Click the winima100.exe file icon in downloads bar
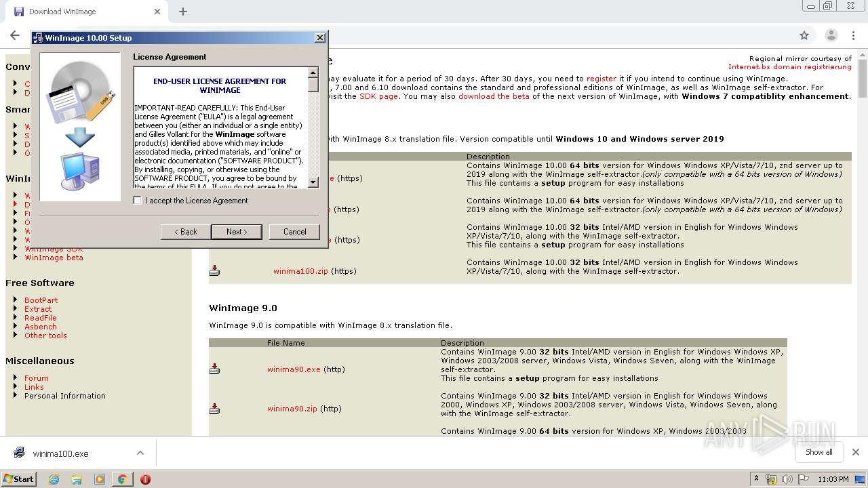The width and height of the screenshot is (868, 488). click(x=20, y=453)
